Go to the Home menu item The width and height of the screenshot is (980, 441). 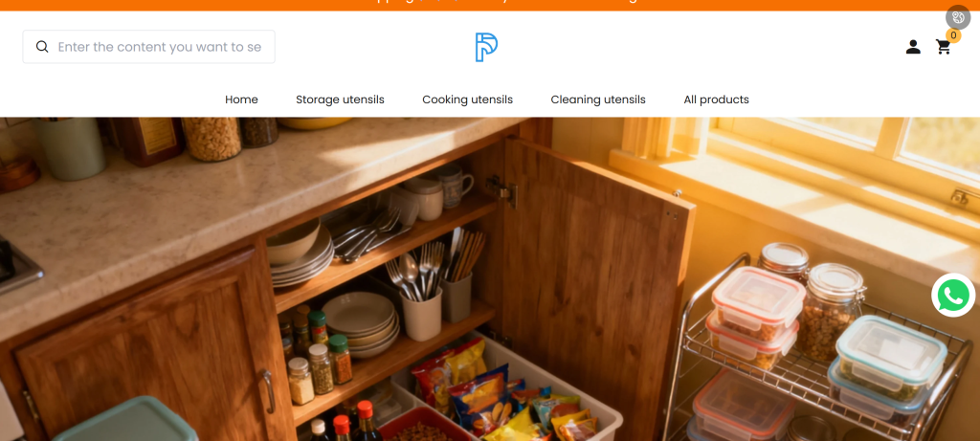241,99
